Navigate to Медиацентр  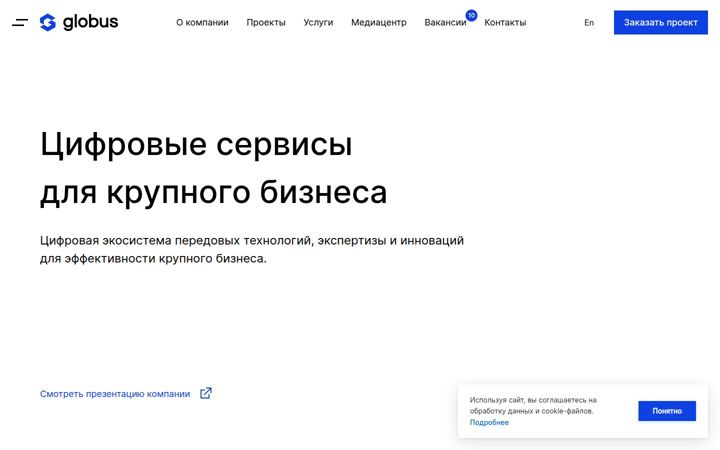[x=379, y=22]
